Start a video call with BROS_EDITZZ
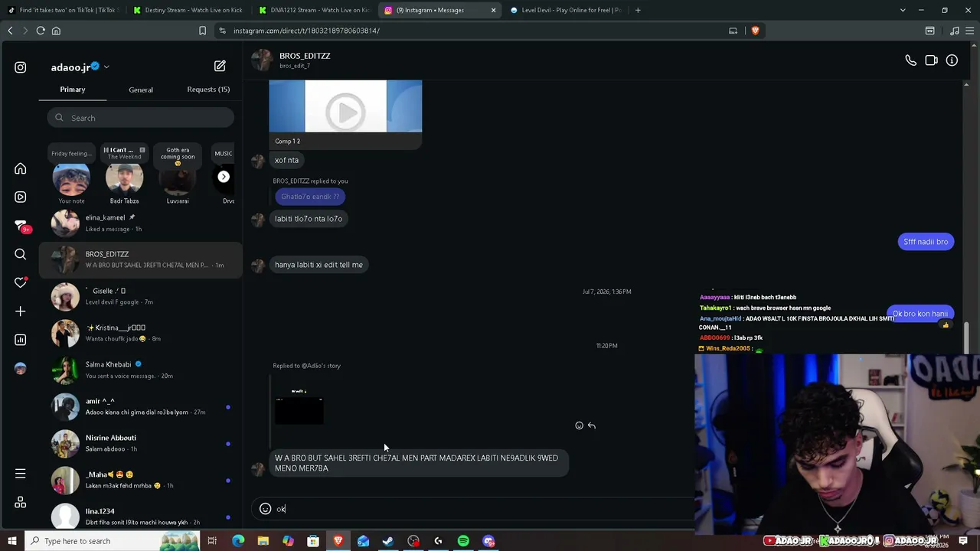The height and width of the screenshot is (551, 980). (x=931, y=60)
